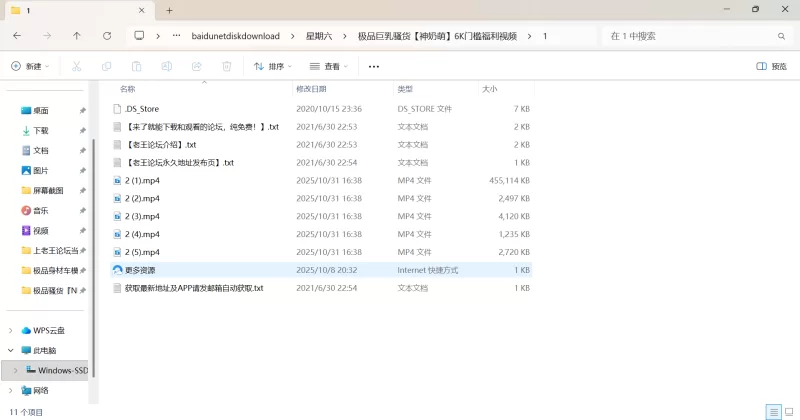Screen dimensions: 800x420
Task: Click the Back navigation arrow
Action: (x=17, y=36)
